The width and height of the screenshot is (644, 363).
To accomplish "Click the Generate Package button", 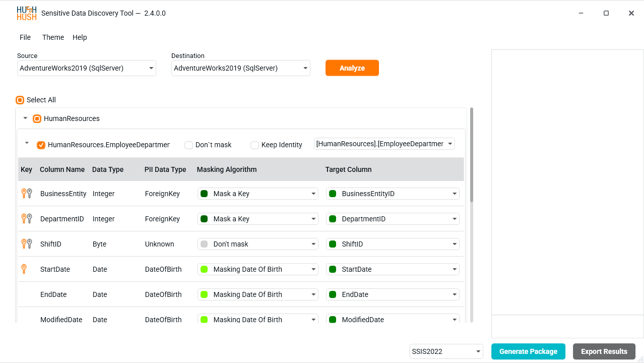I will [x=528, y=351].
